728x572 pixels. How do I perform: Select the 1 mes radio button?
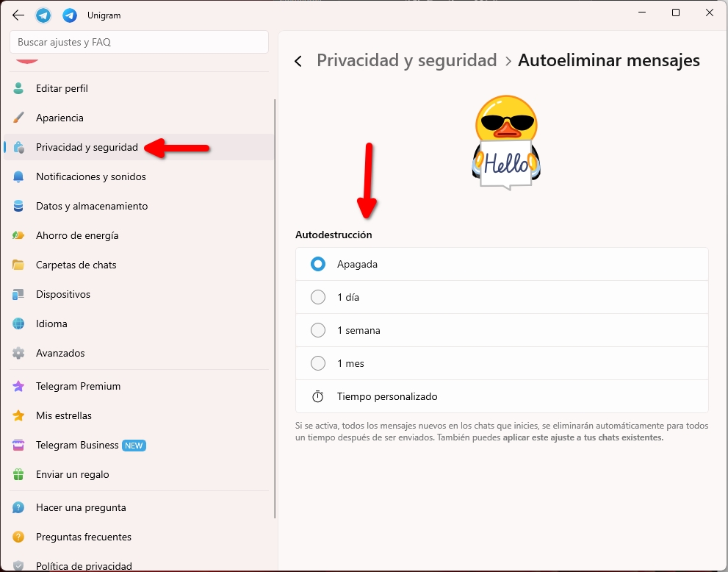(x=318, y=363)
